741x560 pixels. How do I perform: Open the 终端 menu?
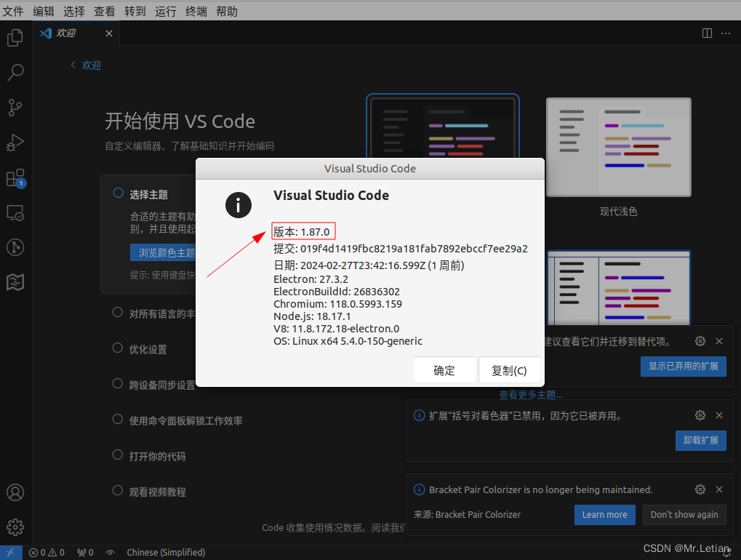[x=196, y=12]
